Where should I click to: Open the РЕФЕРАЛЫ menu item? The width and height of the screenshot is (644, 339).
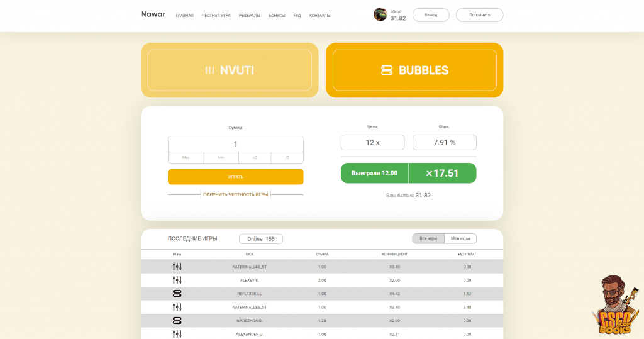coord(250,16)
